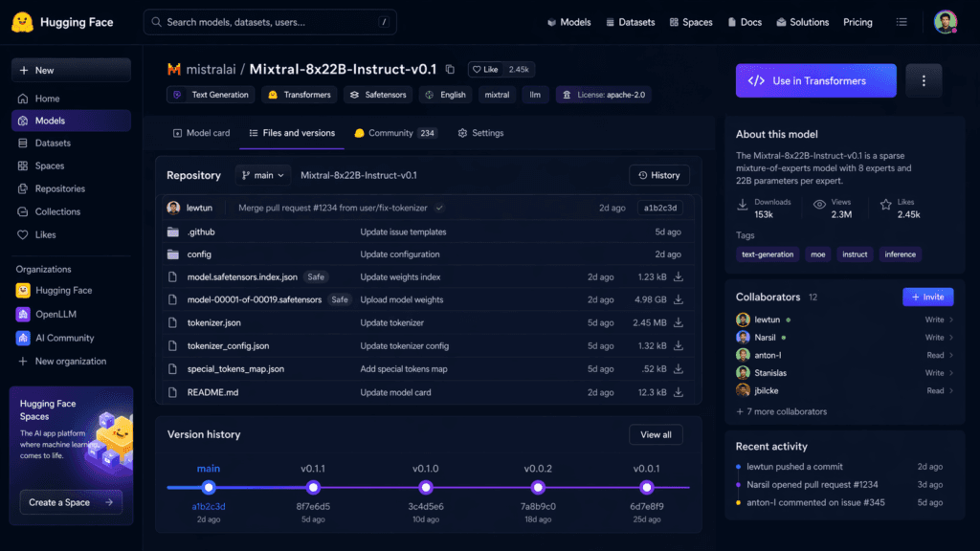980x551 pixels.
Task: Download model-00001-of-00019.safetensors
Action: pyautogui.click(x=679, y=299)
